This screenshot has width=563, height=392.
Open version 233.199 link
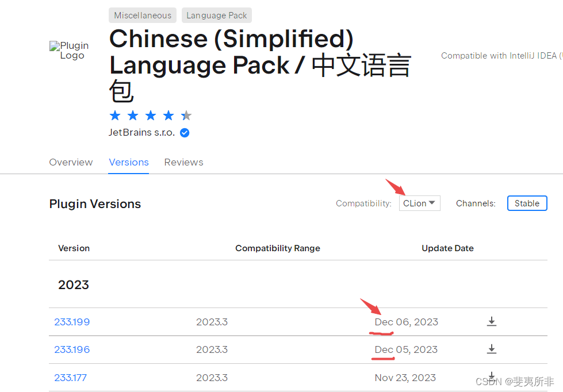[72, 322]
